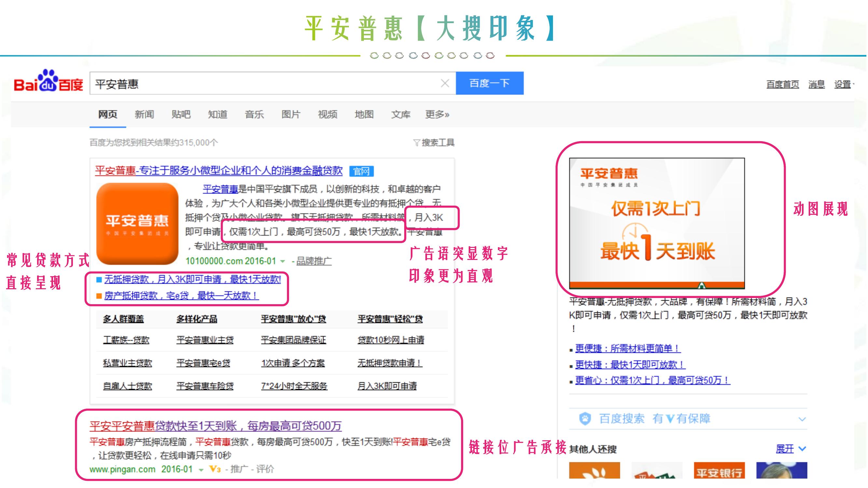Open the portrait photo related thumbnail
This screenshot has height=488, width=868.
pos(782,470)
